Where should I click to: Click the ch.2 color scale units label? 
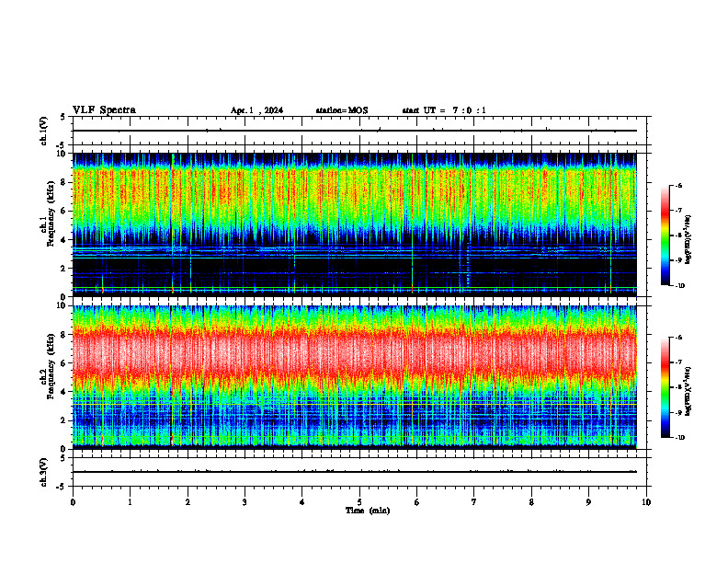688,391
